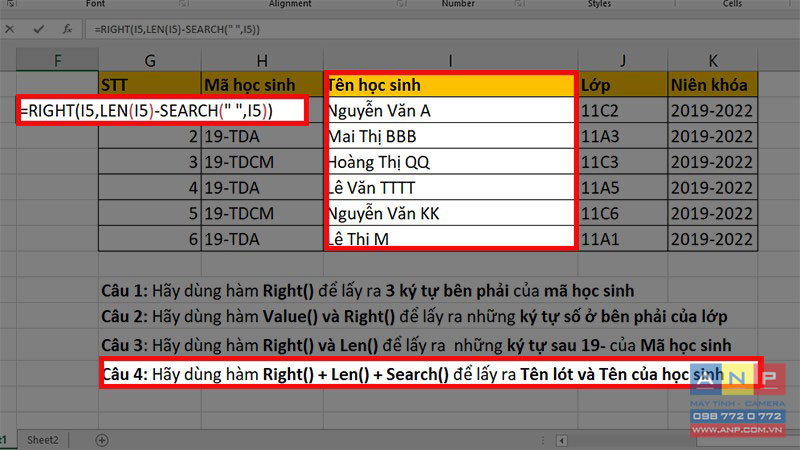This screenshot has width=800, height=450.
Task: Select cell 'Nguyễn Văn KK'
Action: pos(451,213)
